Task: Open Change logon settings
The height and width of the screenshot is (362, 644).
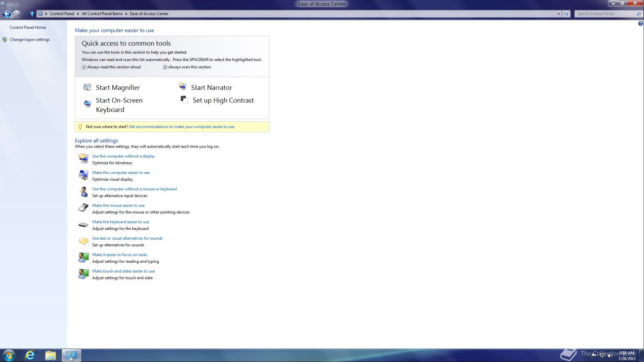Action: [30, 40]
